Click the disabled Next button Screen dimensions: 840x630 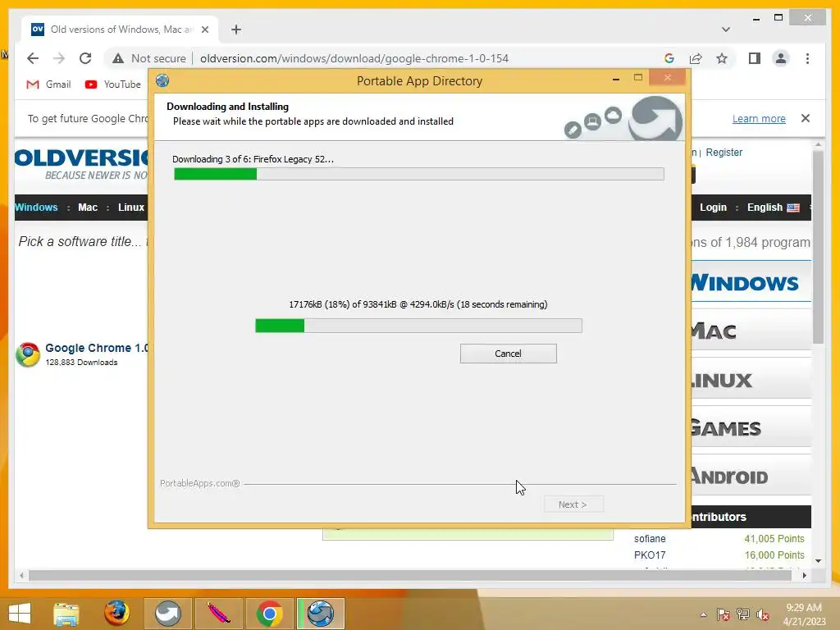(x=573, y=504)
